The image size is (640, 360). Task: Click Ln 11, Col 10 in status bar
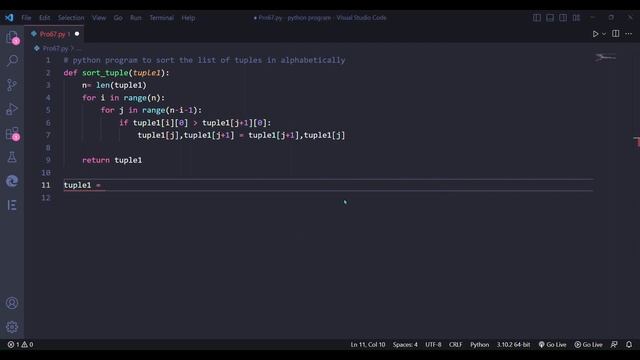368,344
